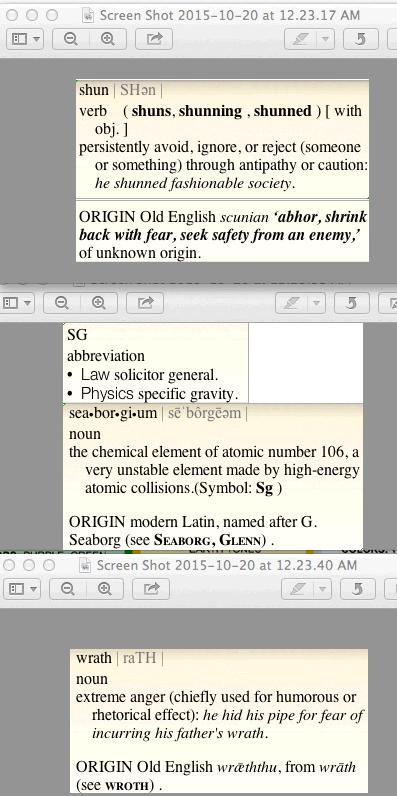The image size is (397, 796).
Task: Zoom in on the 12.23.17 AM window
Action: [x=108, y=39]
